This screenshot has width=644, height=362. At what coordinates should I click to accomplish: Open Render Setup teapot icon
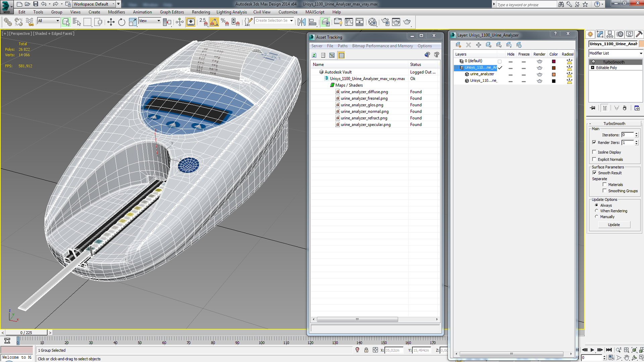point(385,22)
